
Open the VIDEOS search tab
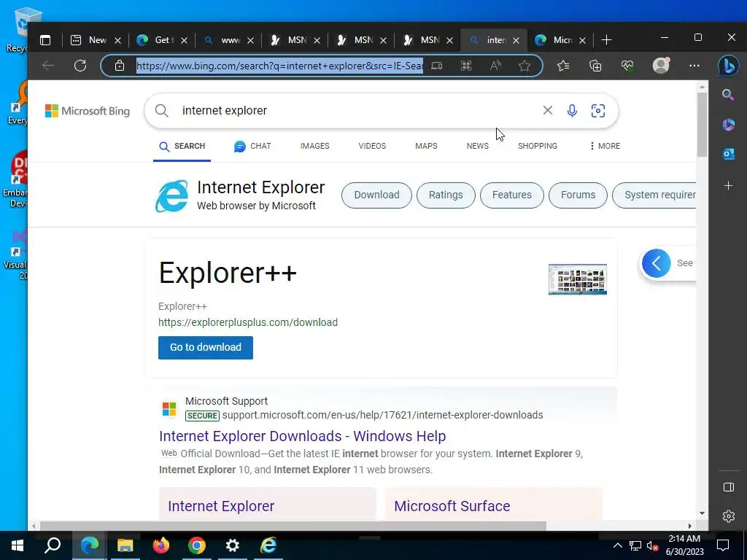point(372,146)
